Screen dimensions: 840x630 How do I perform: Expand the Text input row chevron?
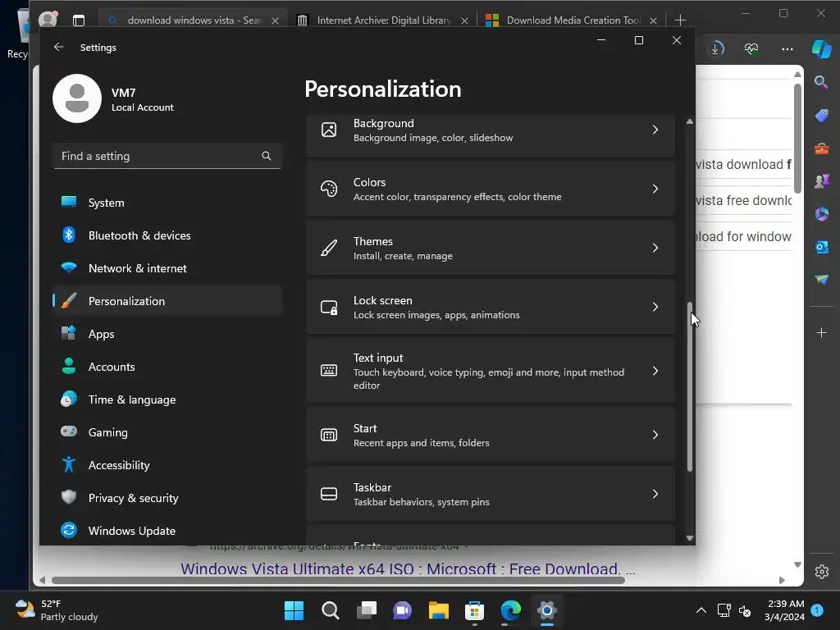(655, 371)
